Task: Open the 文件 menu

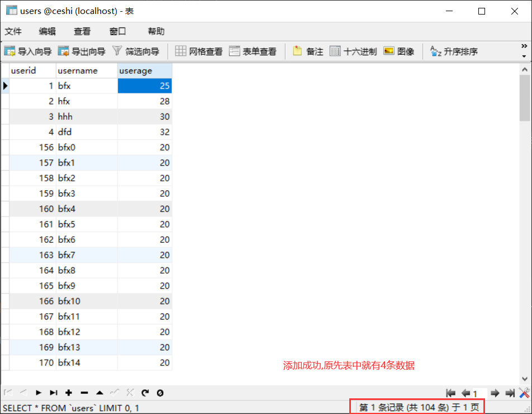Action: point(13,31)
